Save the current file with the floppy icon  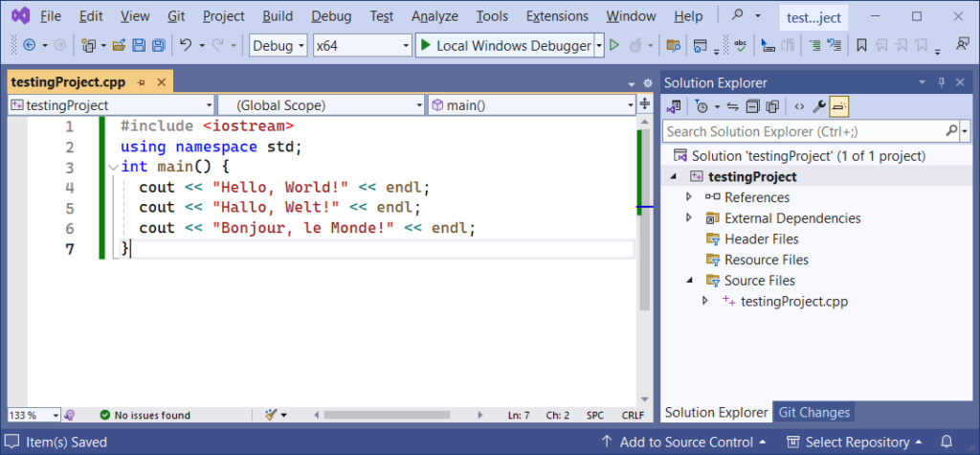pos(139,45)
